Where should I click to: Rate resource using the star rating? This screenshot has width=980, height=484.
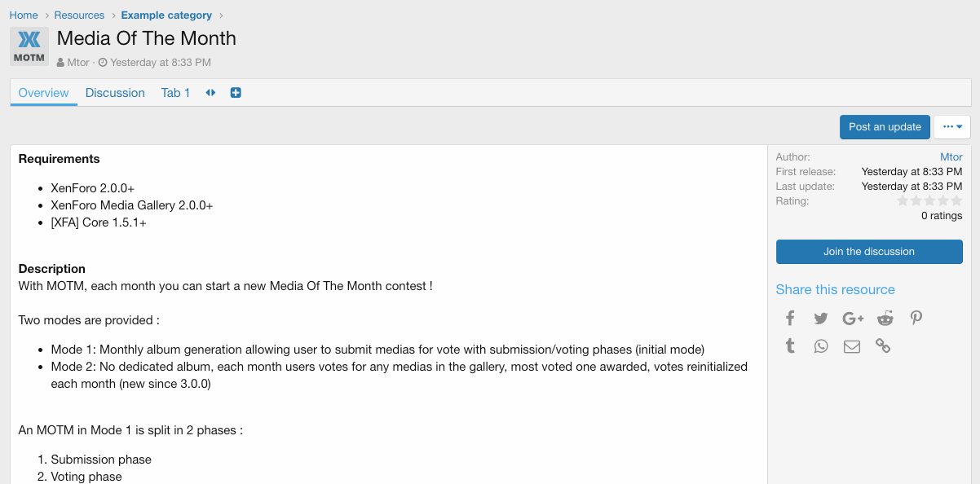pyautogui.click(x=929, y=200)
